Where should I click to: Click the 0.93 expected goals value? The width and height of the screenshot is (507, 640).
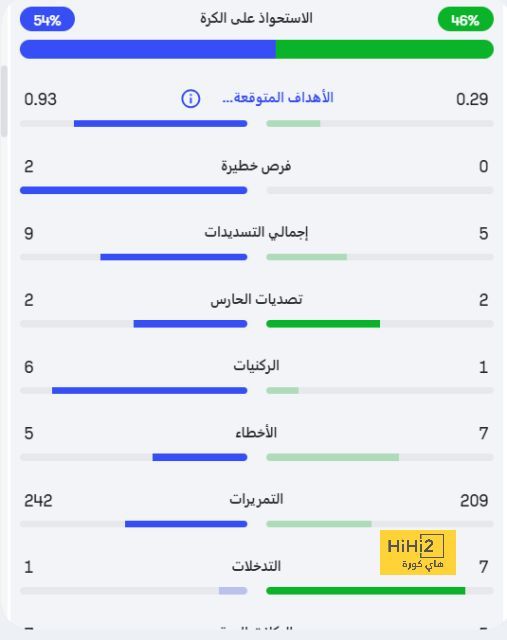[x=40, y=99]
